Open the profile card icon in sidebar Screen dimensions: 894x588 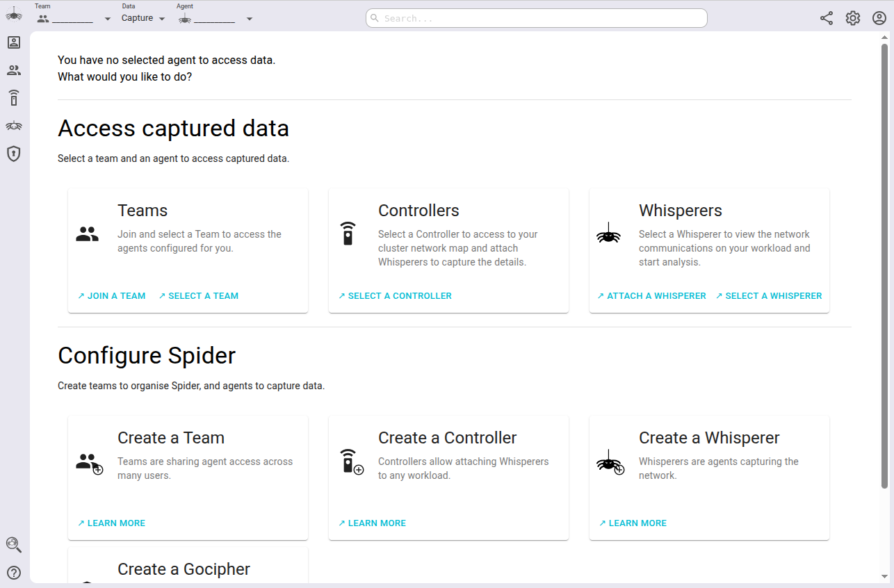tap(14, 42)
